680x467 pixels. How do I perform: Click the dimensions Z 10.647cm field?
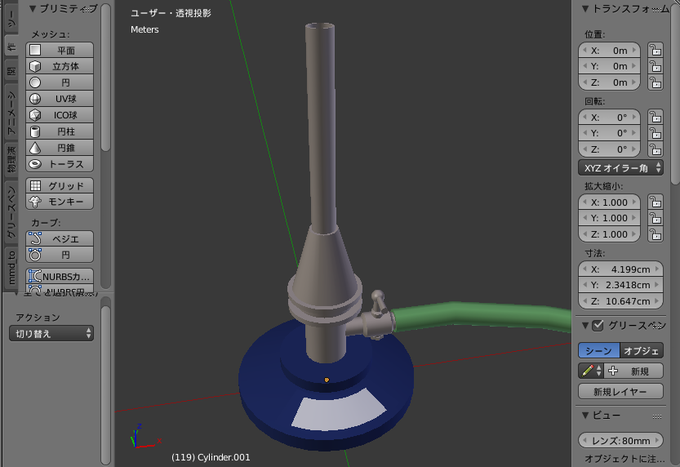[621, 301]
